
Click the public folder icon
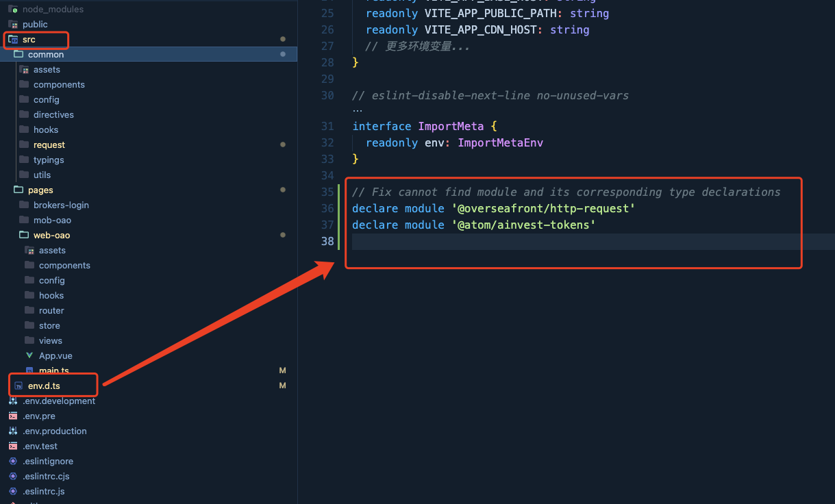pos(13,24)
